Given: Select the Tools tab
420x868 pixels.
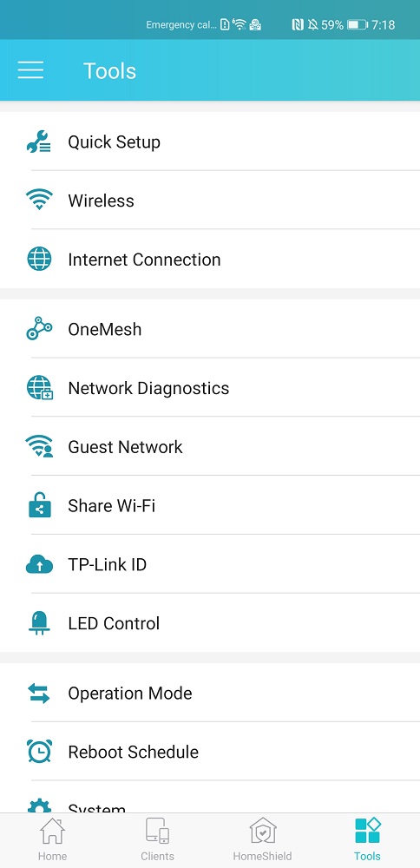Looking at the screenshot, I should (367, 840).
